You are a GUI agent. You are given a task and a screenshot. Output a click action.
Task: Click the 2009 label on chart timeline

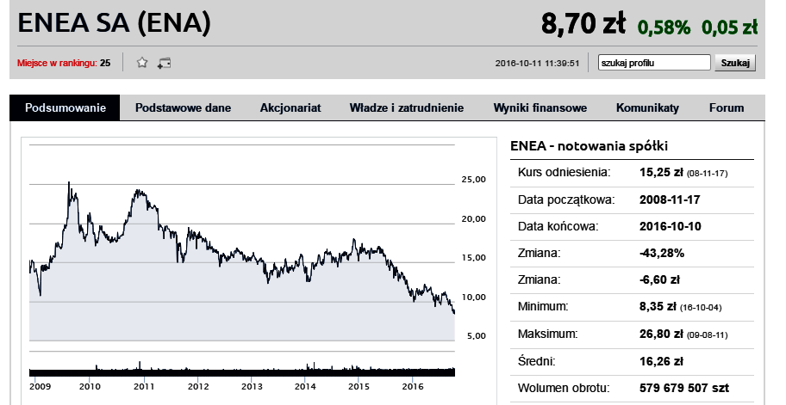click(x=40, y=386)
